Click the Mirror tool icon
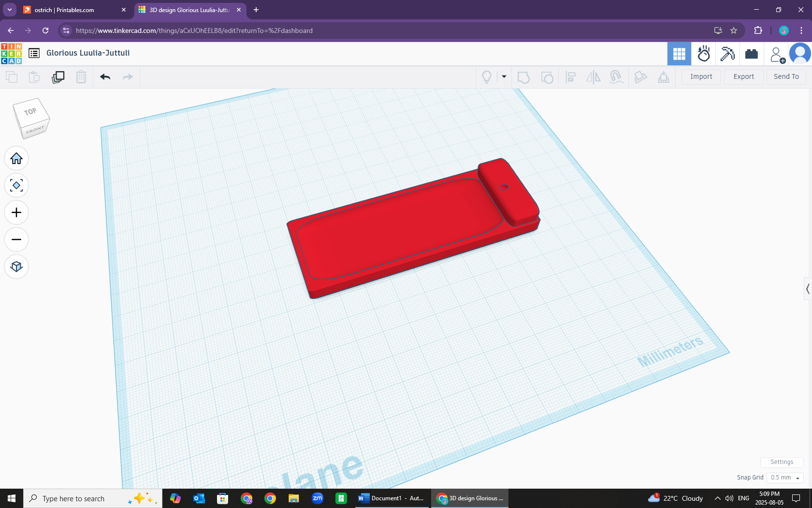 pyautogui.click(x=593, y=77)
